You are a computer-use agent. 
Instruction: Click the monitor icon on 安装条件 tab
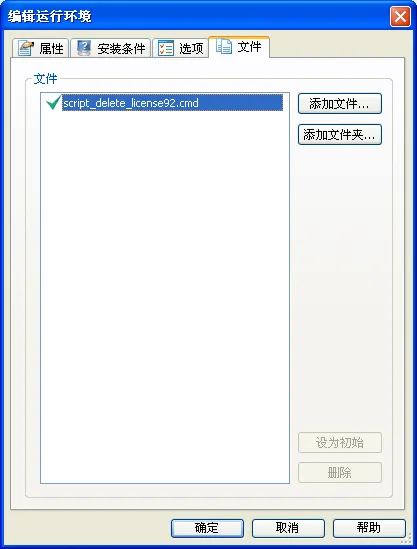pyautogui.click(x=84, y=48)
